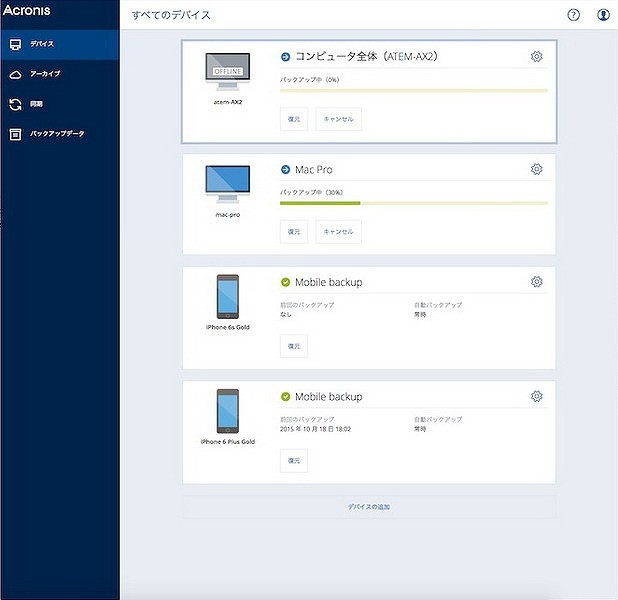Open the help question mark icon
The height and width of the screenshot is (600, 618).
(x=573, y=15)
